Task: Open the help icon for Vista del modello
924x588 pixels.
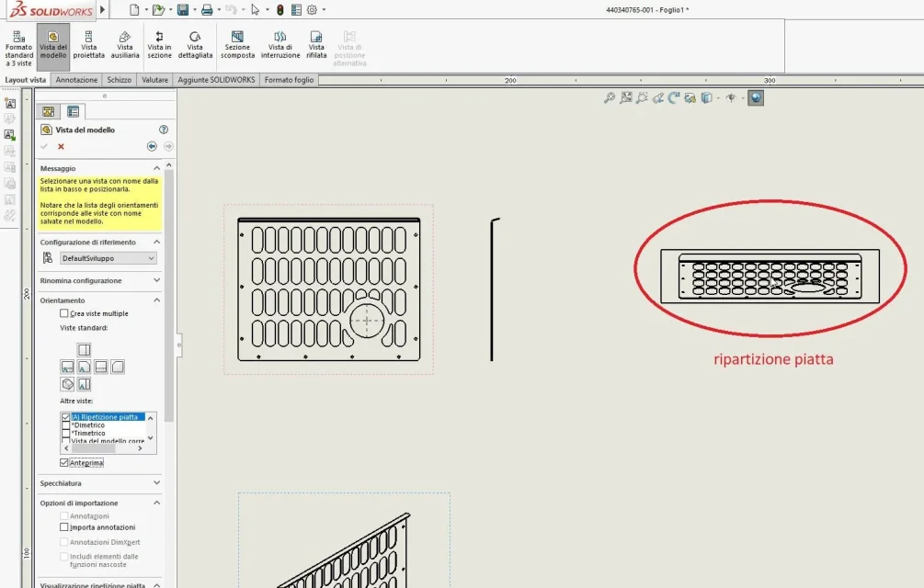Action: click(164, 130)
